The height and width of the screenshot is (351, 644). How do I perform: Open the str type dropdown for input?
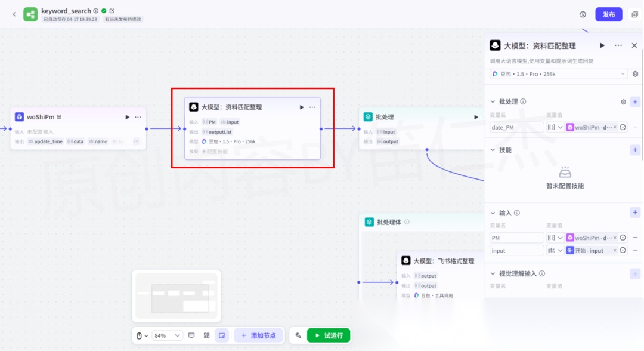[x=555, y=250]
